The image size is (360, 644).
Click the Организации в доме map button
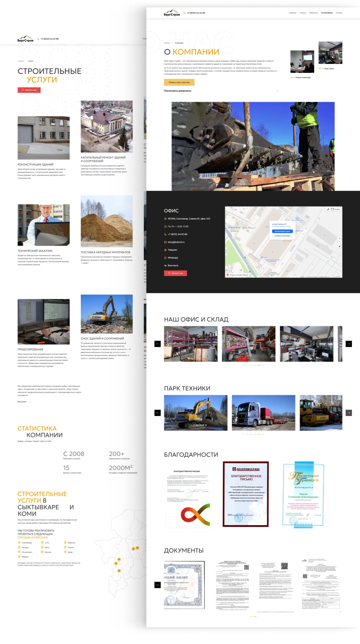282,231
